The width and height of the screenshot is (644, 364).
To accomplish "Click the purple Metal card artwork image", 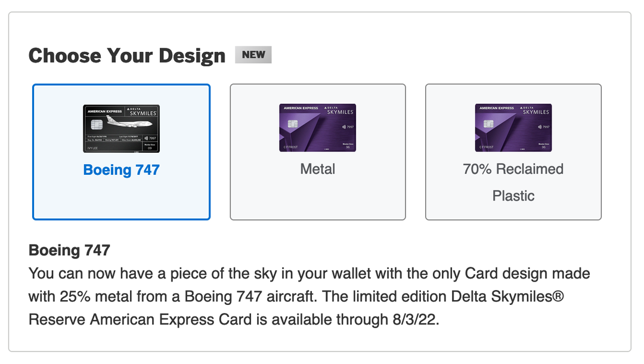I will [318, 127].
